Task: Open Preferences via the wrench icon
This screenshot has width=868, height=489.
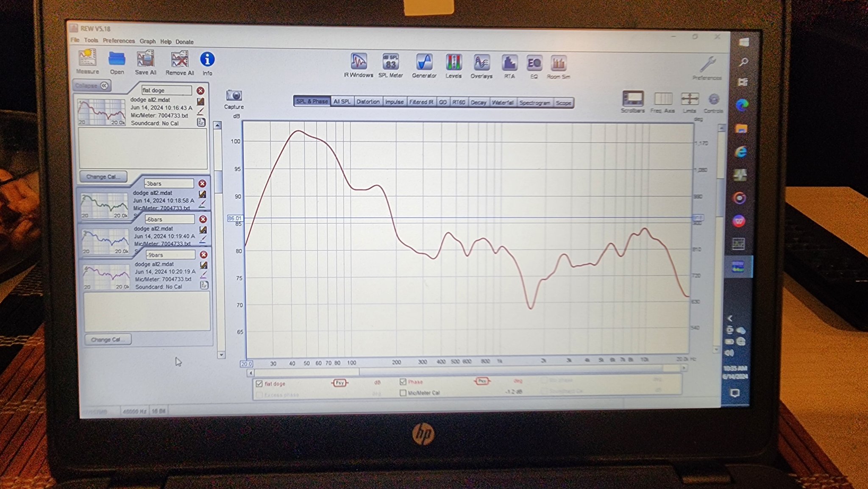Action: point(707,64)
